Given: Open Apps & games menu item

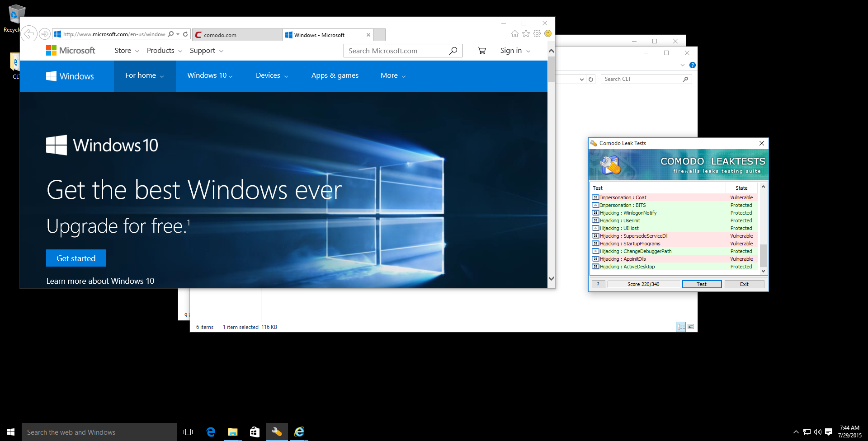Looking at the screenshot, I should tap(335, 75).
